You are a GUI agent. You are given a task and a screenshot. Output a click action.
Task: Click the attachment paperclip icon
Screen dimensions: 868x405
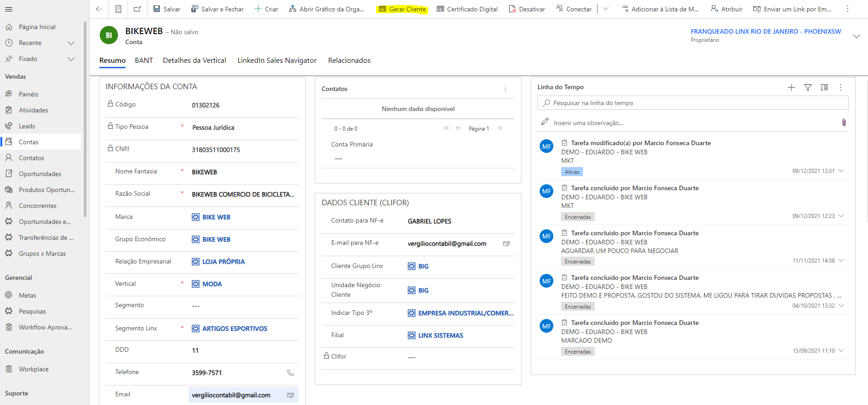click(843, 123)
